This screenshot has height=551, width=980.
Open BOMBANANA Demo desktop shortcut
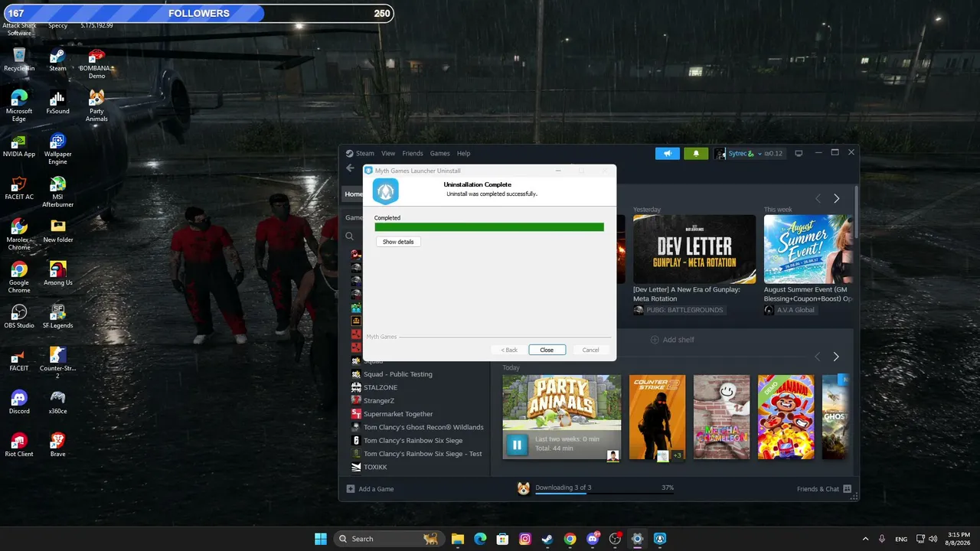(x=96, y=64)
